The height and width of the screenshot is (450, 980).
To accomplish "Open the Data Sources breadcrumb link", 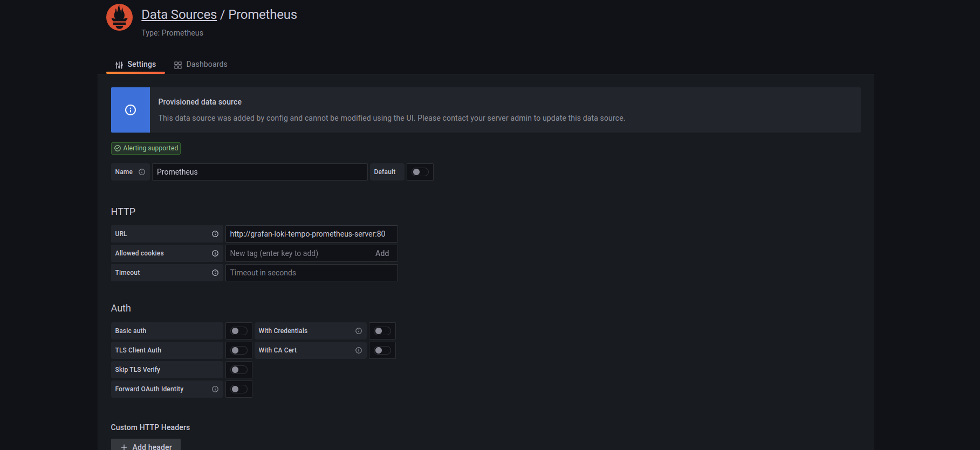I will click(x=179, y=15).
